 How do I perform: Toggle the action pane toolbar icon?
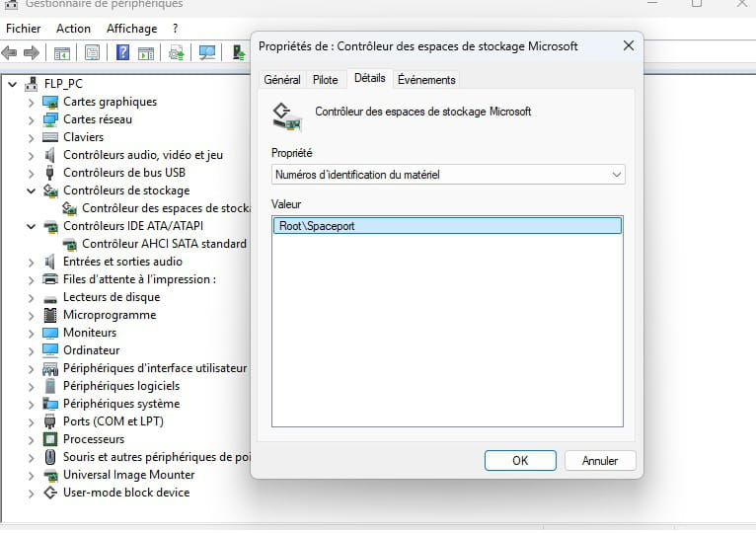tap(146, 53)
